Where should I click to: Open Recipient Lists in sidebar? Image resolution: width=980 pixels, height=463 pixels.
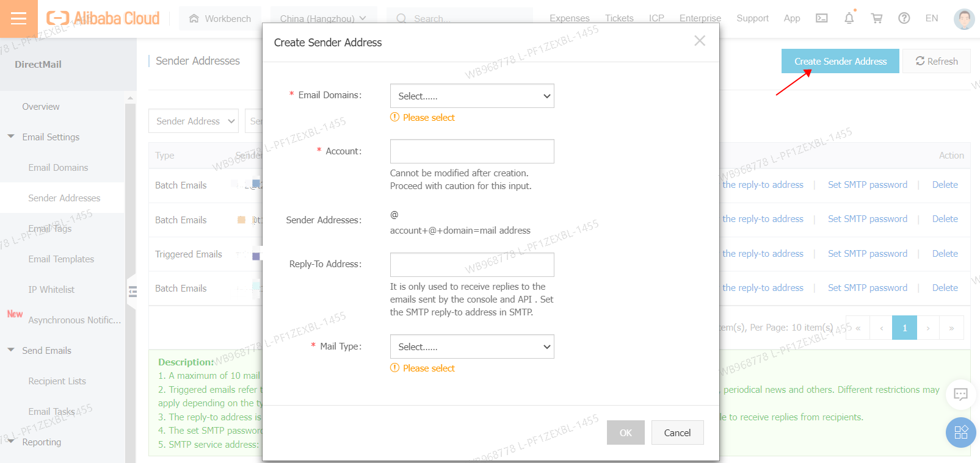click(57, 381)
